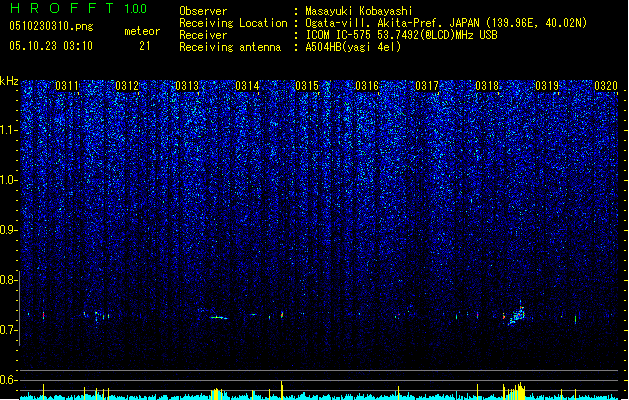629x400 pixels.
Task: Click the 0318 time marker
Action: click(487, 86)
